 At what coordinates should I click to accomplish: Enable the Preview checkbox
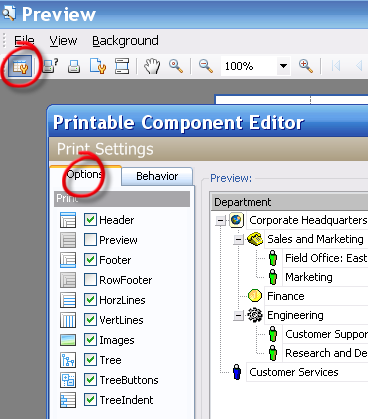[x=90, y=240]
